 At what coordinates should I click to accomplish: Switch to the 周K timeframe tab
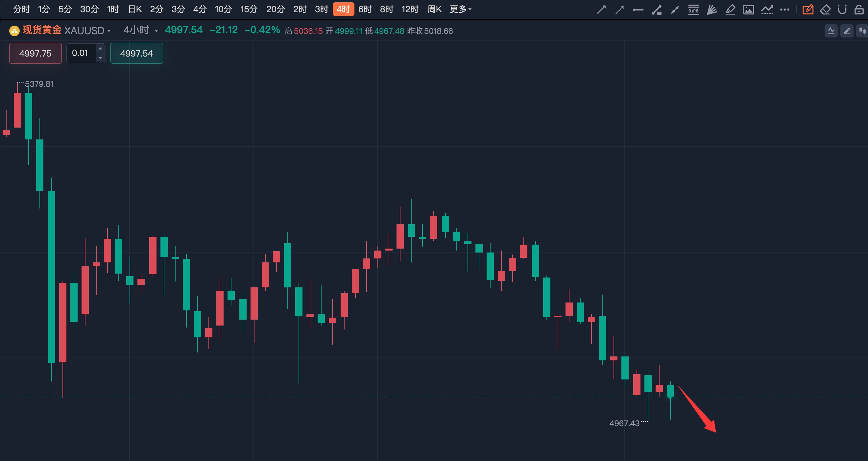[x=434, y=10]
